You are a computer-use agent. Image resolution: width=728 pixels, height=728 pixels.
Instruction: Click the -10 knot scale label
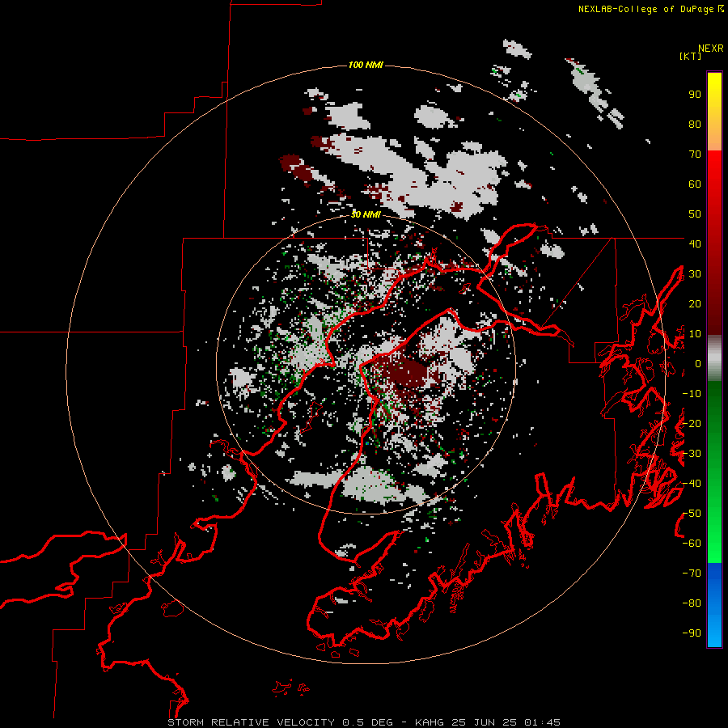click(692, 394)
